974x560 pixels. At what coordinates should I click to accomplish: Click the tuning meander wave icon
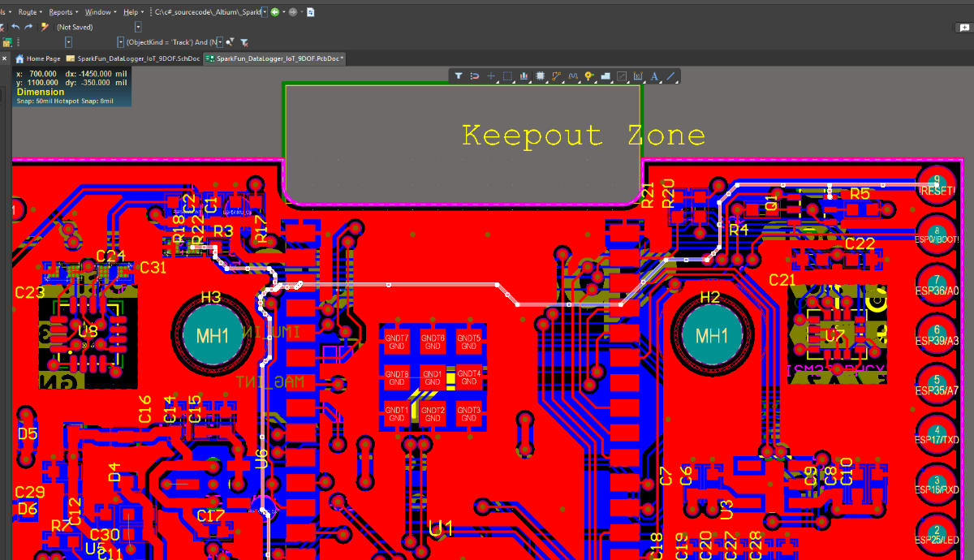point(573,76)
